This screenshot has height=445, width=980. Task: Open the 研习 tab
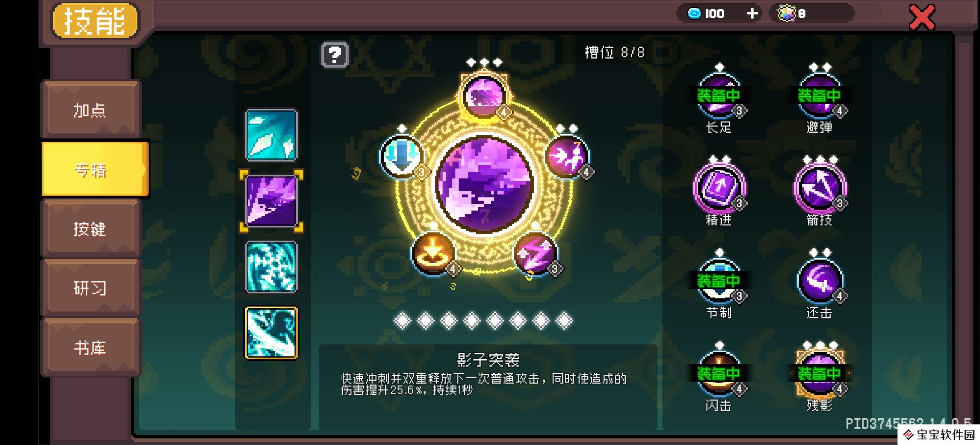click(91, 288)
